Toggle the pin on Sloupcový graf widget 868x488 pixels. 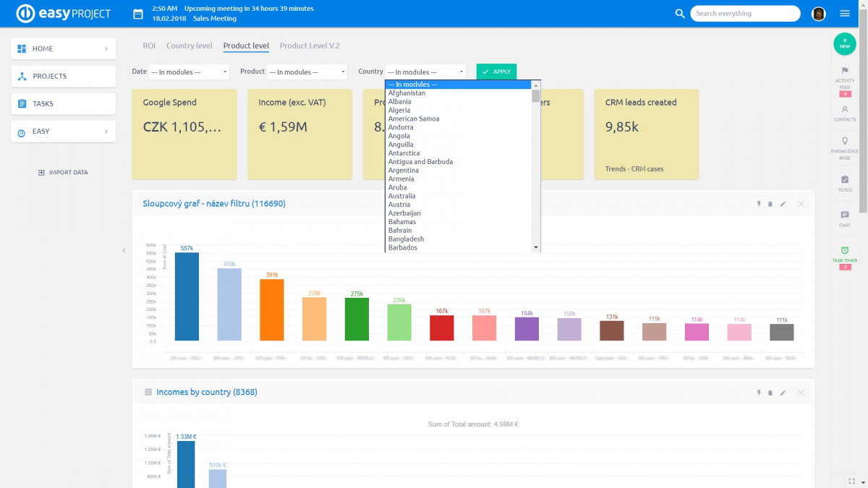tap(758, 204)
